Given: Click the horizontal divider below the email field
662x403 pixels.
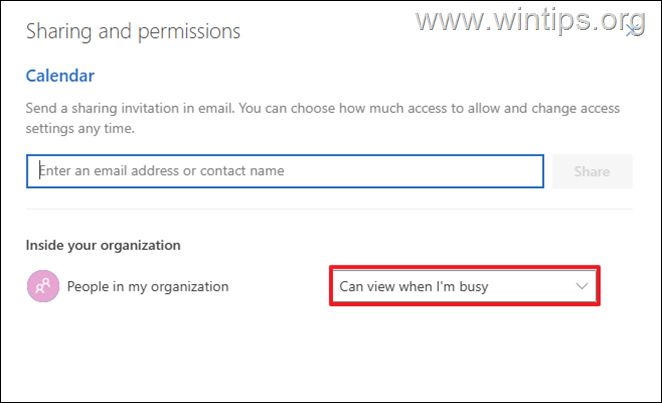Looking at the screenshot, I should point(329,209).
